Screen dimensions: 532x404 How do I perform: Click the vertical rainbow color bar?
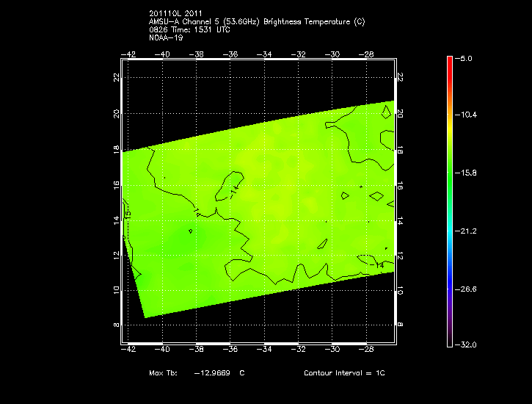tap(449, 200)
